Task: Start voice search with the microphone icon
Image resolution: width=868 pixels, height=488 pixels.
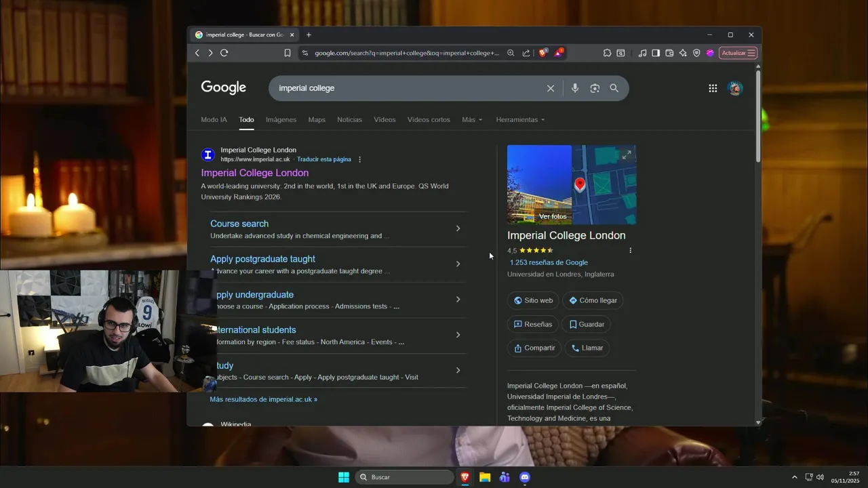Action: point(575,88)
